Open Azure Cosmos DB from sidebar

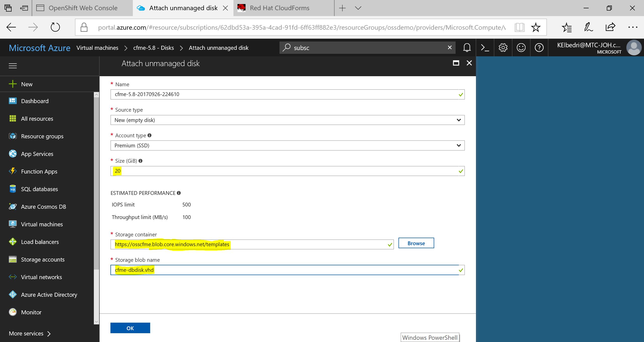coord(43,207)
